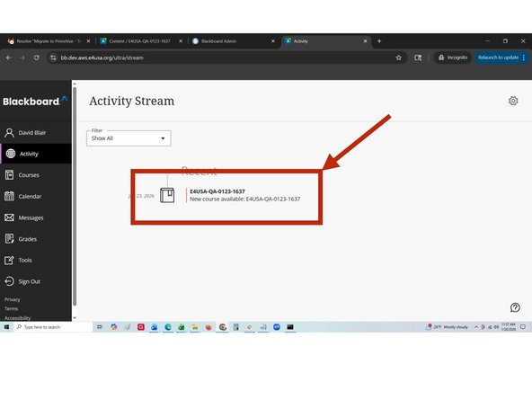Click the Calendar icon in sidebar
The width and height of the screenshot is (532, 399).
[x=10, y=196]
